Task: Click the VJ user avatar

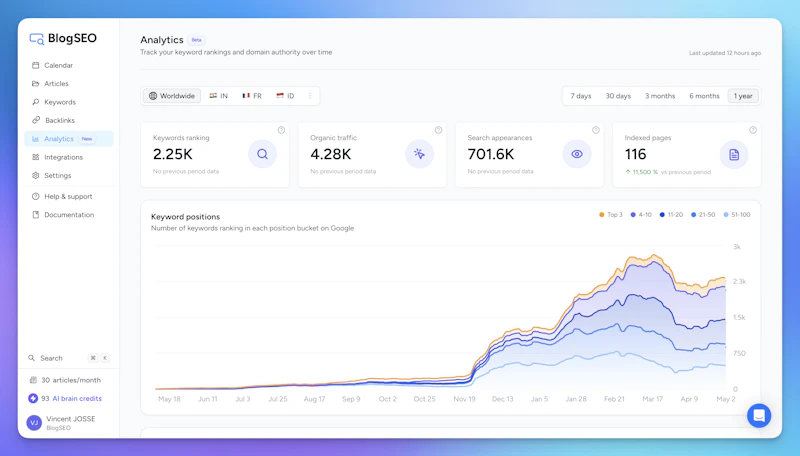Action: tap(34, 422)
